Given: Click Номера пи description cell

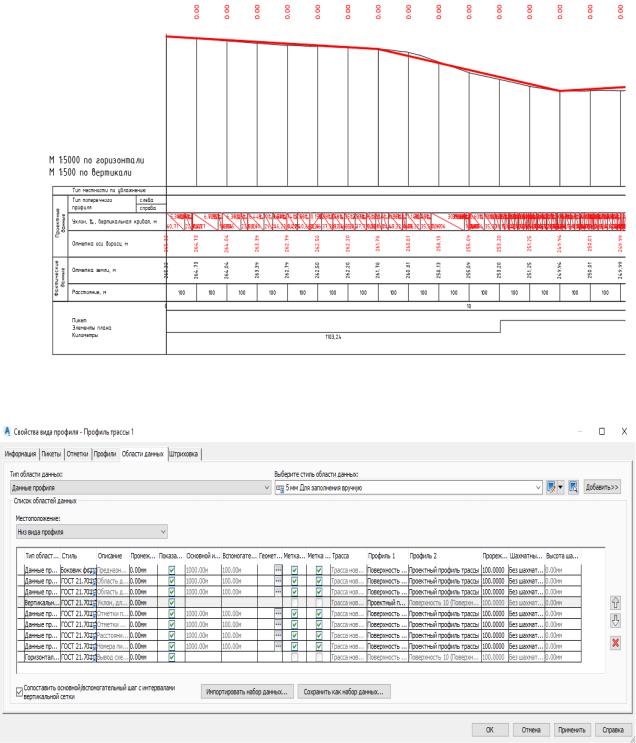Looking at the screenshot, I should coord(112,646).
